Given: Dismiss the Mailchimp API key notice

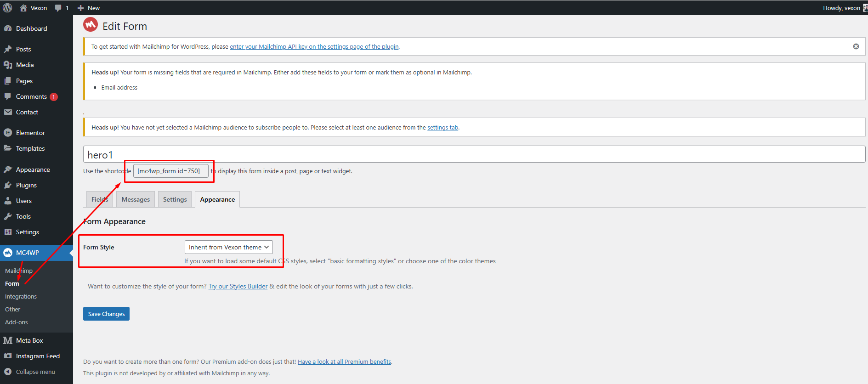Looking at the screenshot, I should point(856,46).
